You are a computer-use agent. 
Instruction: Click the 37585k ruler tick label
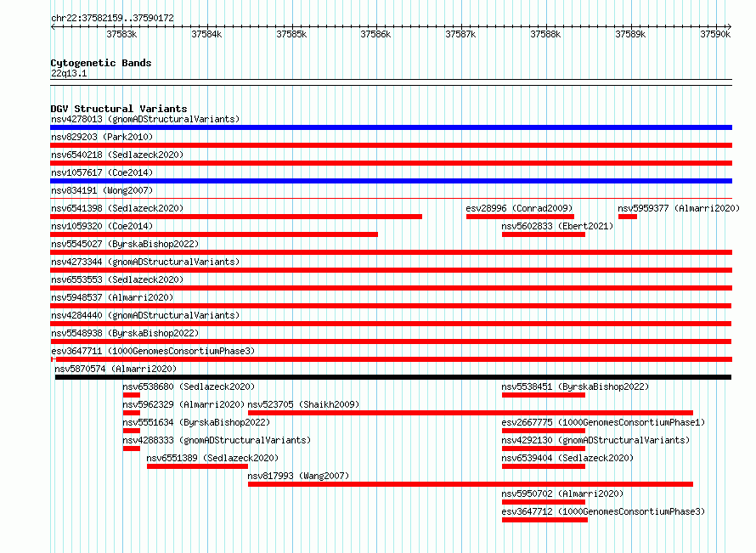coord(291,34)
